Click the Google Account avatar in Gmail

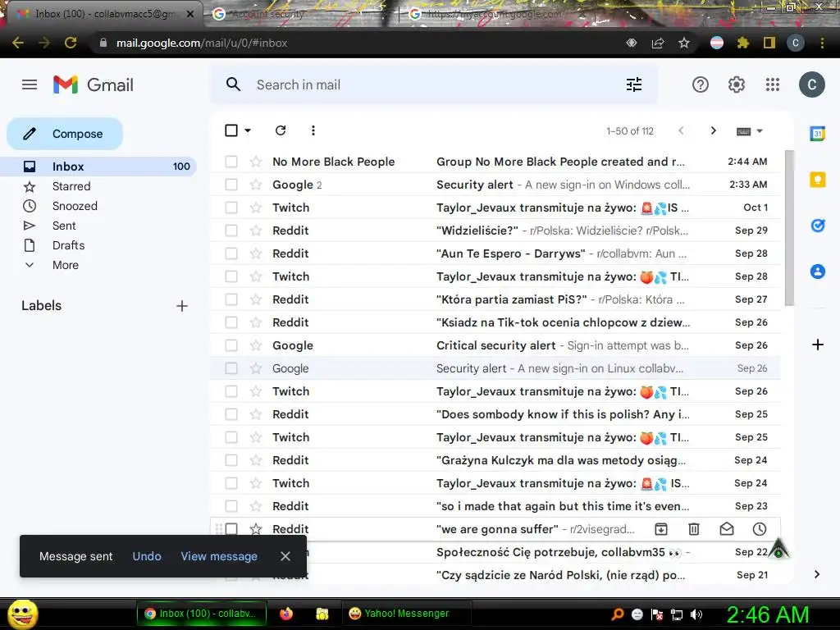click(811, 84)
